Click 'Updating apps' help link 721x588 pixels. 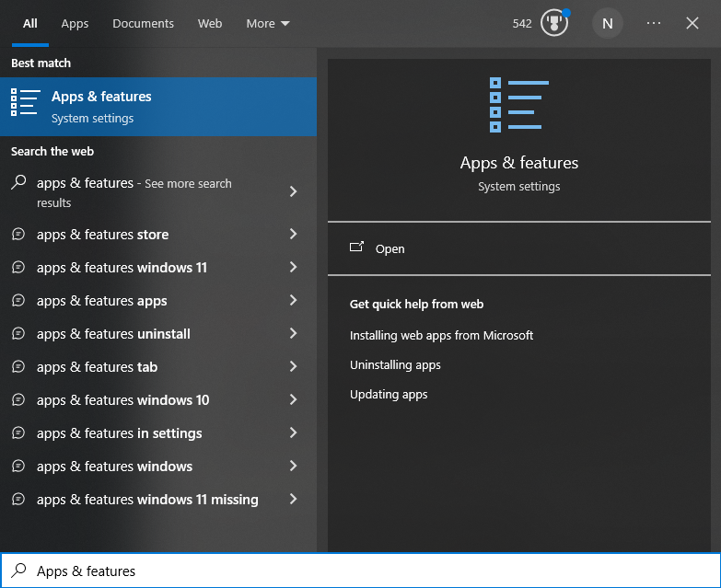389,395
